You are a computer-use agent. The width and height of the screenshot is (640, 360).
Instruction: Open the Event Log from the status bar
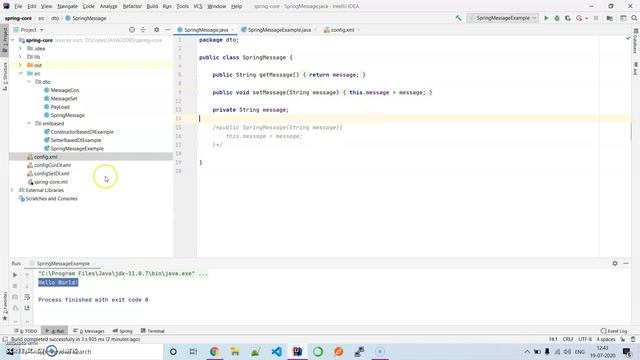pos(614,331)
